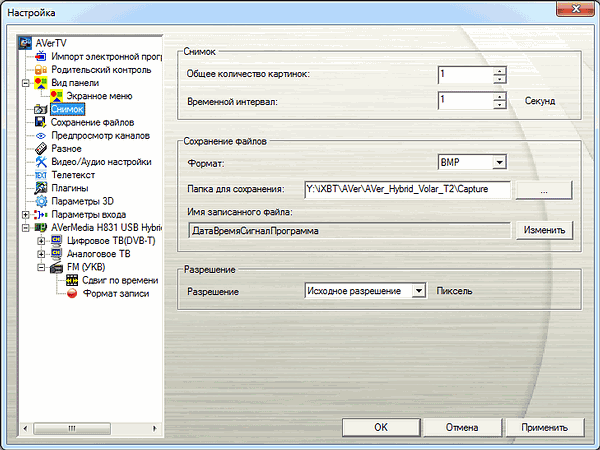Select Плагины tree item

70,188
